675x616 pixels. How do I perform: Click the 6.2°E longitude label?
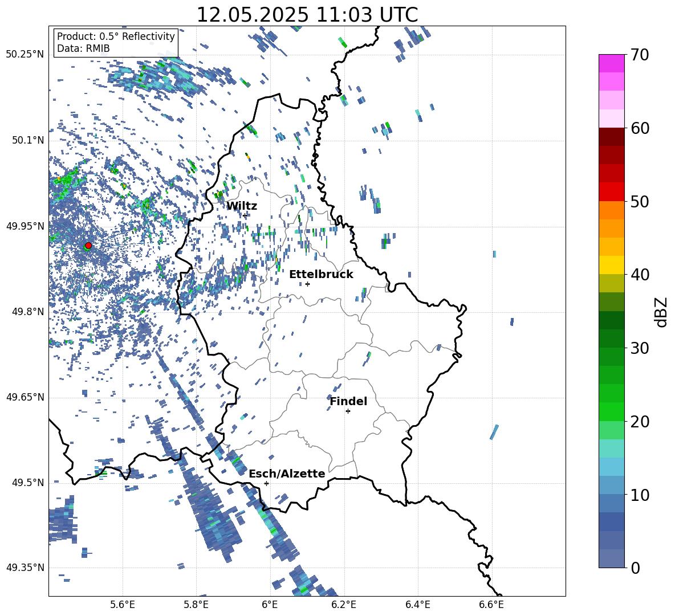click(x=344, y=605)
